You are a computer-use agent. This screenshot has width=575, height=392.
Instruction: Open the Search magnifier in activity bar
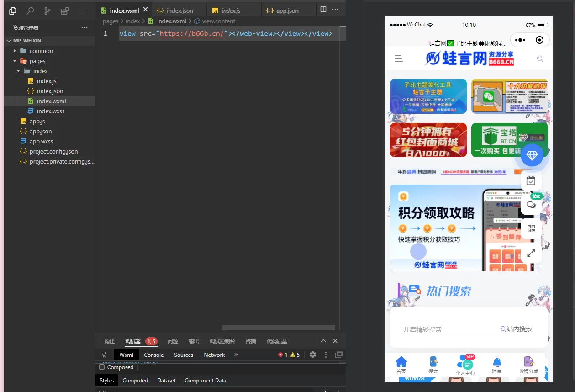click(30, 11)
